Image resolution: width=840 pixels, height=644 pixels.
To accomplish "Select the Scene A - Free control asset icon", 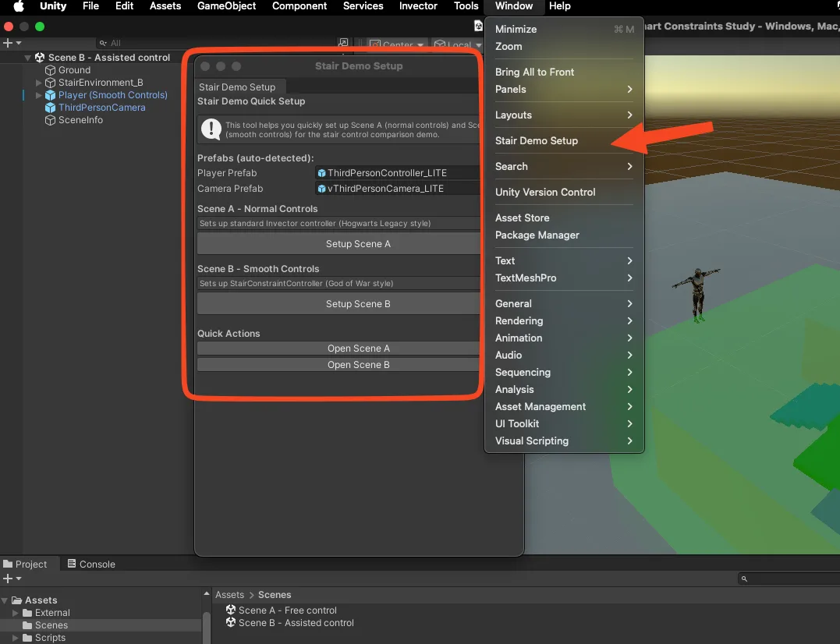I will (231, 610).
